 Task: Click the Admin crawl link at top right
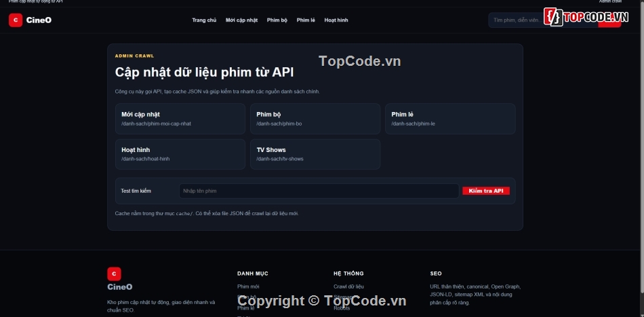tap(610, 1)
